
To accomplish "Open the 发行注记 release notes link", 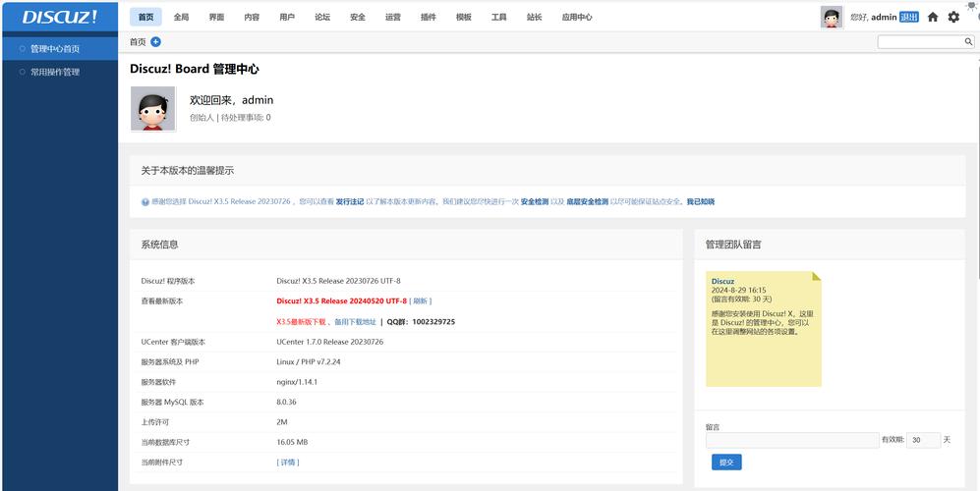I will [x=349, y=201].
